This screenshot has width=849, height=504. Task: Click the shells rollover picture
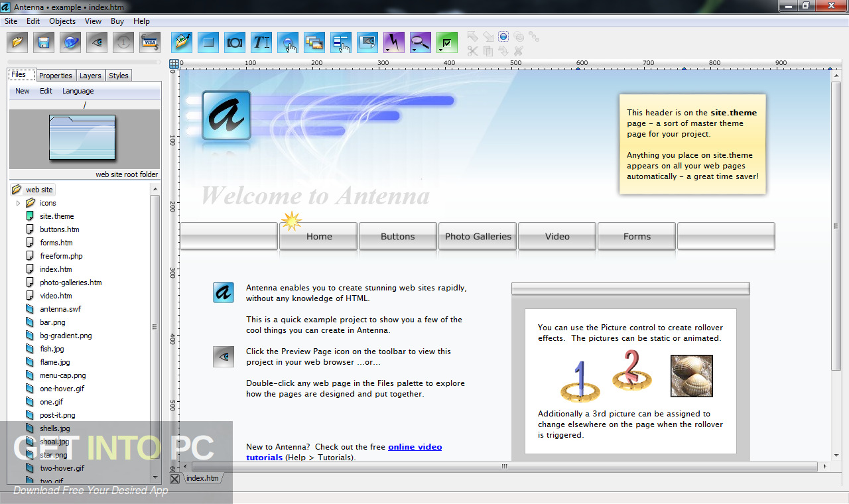coord(691,376)
